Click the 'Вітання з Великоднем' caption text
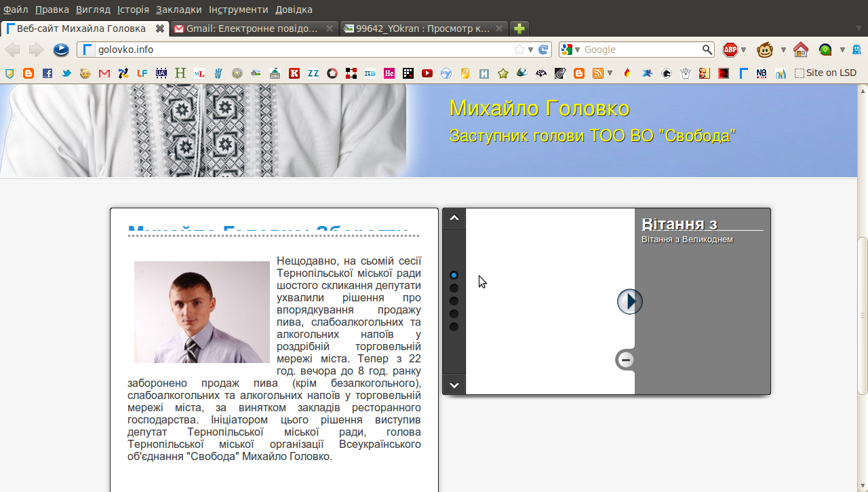Screen dimensions: 868x492 [x=687, y=240]
